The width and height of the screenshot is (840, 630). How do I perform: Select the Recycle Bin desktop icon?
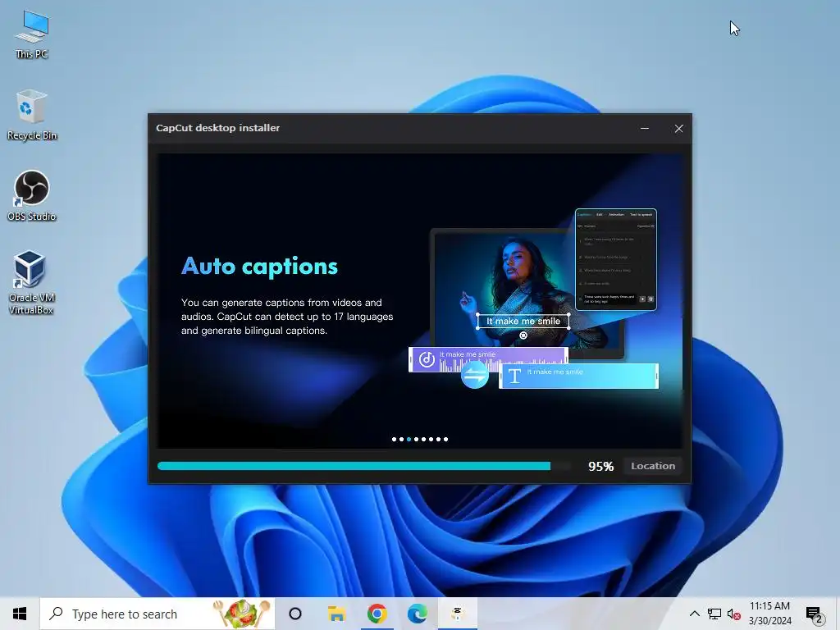pos(32,115)
